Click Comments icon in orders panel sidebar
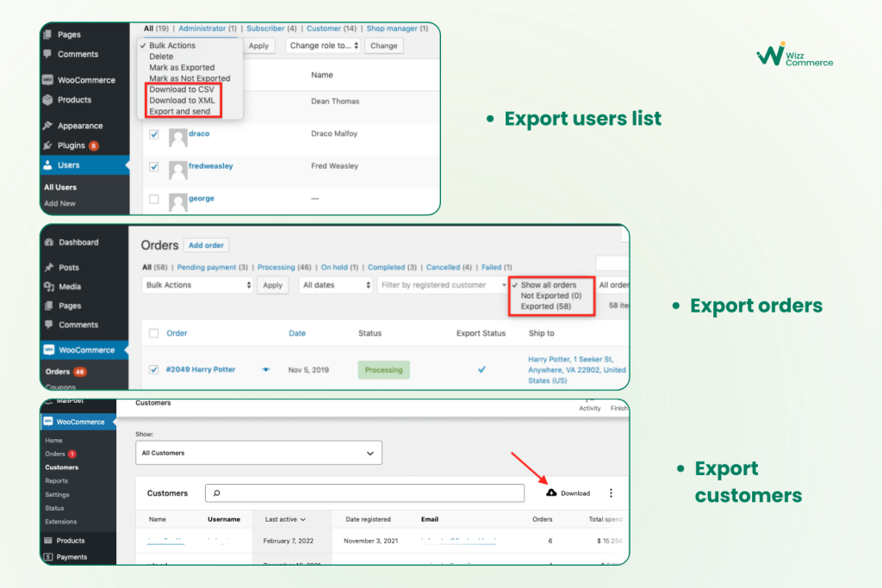This screenshot has height=588, width=882. [49, 325]
